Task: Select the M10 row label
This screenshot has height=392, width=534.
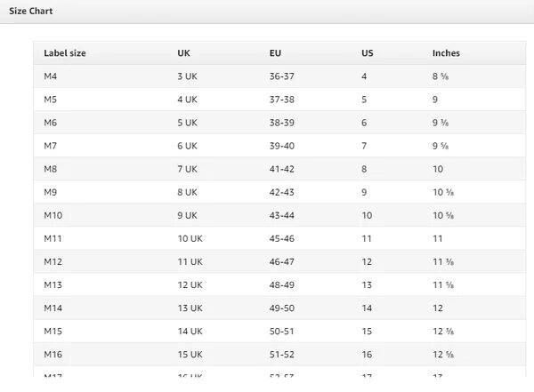Action: point(53,215)
